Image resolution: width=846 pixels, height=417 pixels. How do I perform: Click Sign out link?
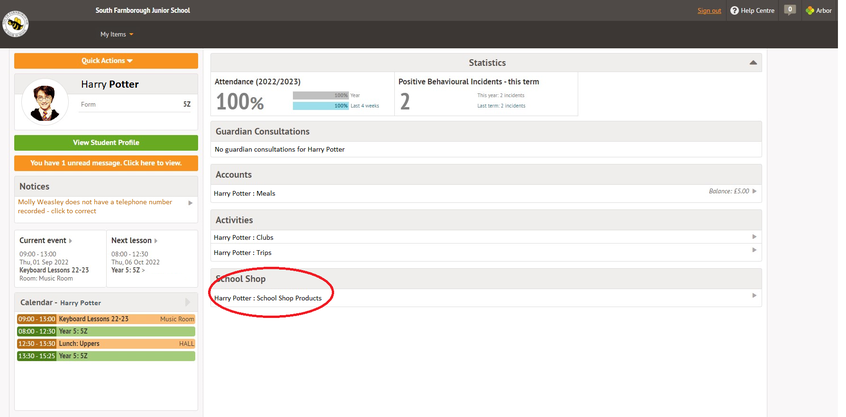tap(709, 11)
